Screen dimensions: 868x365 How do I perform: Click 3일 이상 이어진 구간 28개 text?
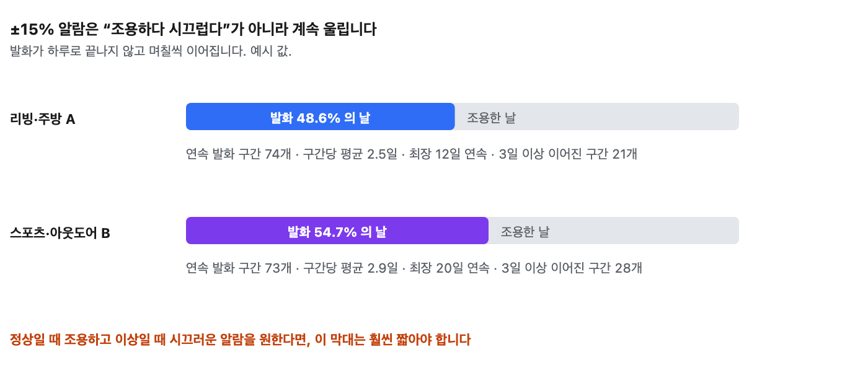click(573, 268)
